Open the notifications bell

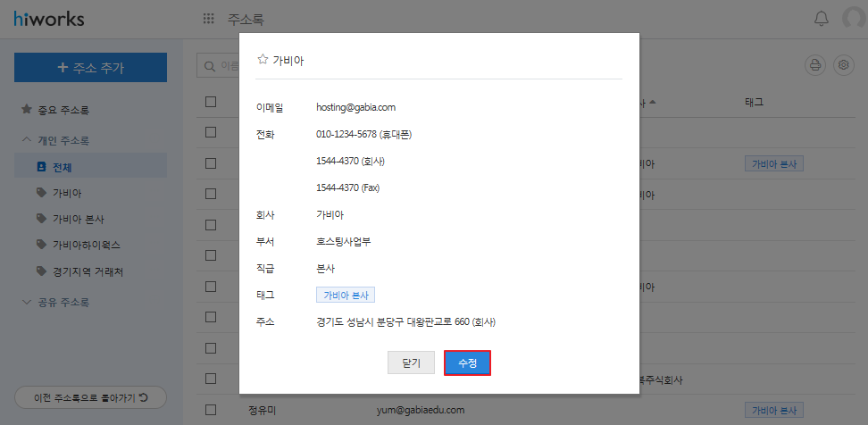(821, 19)
